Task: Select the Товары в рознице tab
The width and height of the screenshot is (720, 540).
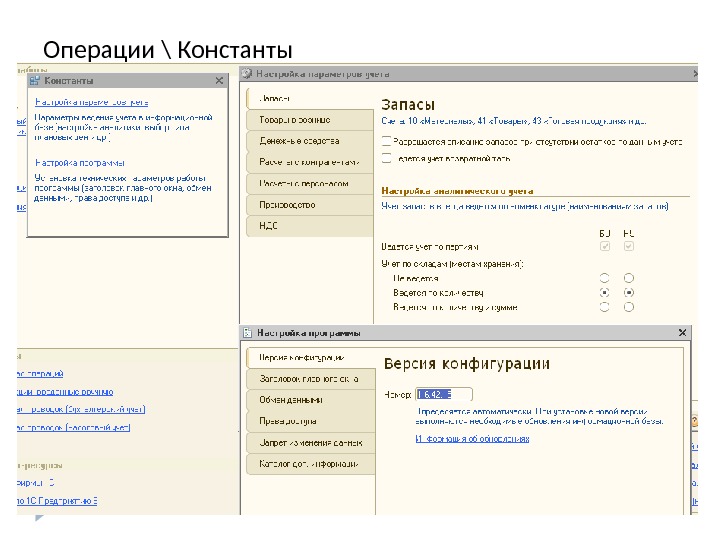Action: [310, 120]
